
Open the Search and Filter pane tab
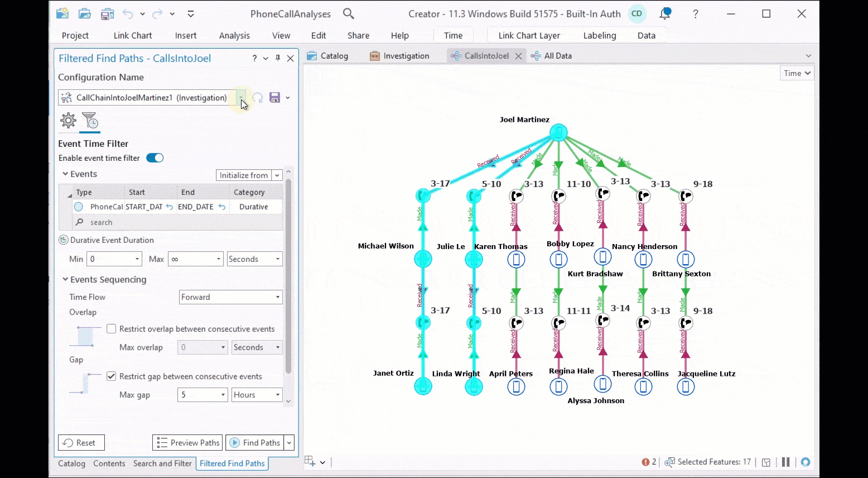tap(162, 463)
